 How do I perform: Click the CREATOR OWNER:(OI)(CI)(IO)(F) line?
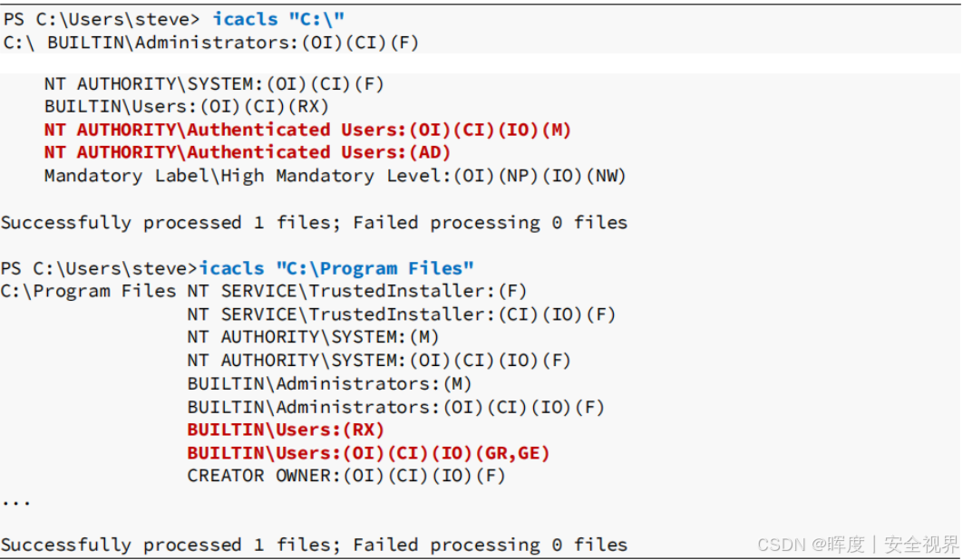345,476
